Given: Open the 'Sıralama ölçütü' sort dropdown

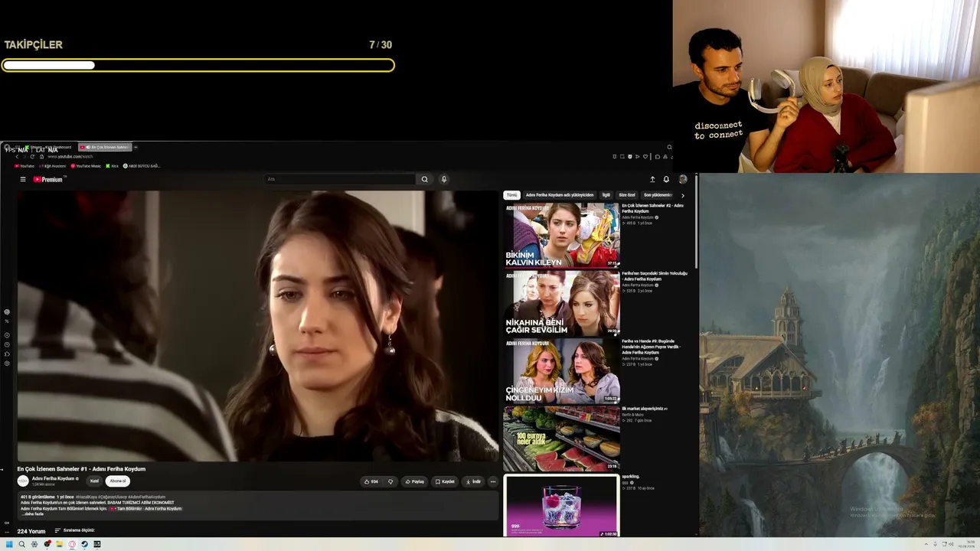Looking at the screenshot, I should (x=74, y=530).
